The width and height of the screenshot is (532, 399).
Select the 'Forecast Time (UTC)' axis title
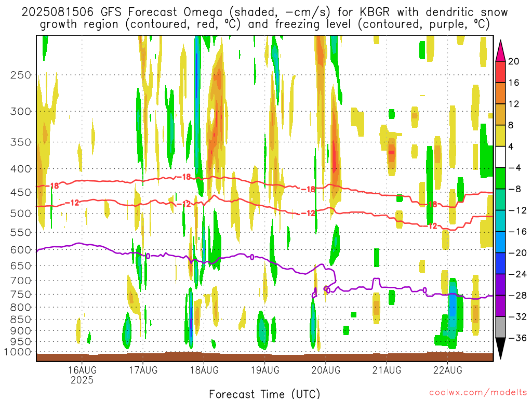[264, 394]
